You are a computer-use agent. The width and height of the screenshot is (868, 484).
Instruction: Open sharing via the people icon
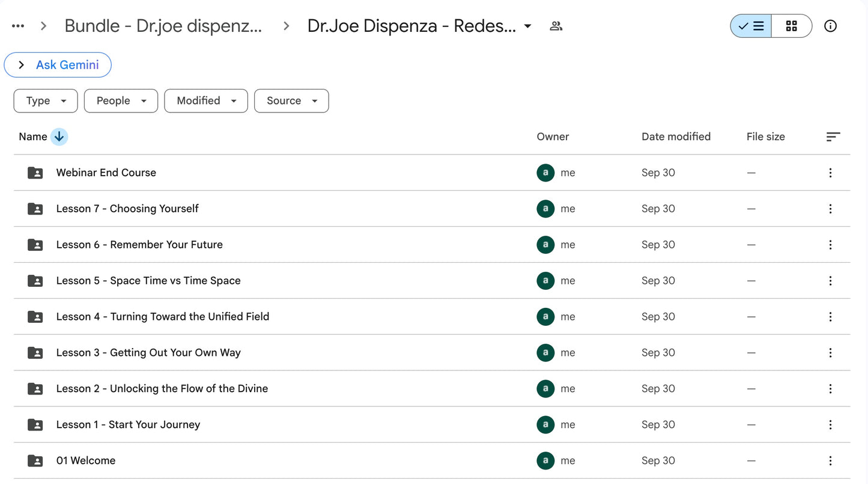[x=556, y=26]
